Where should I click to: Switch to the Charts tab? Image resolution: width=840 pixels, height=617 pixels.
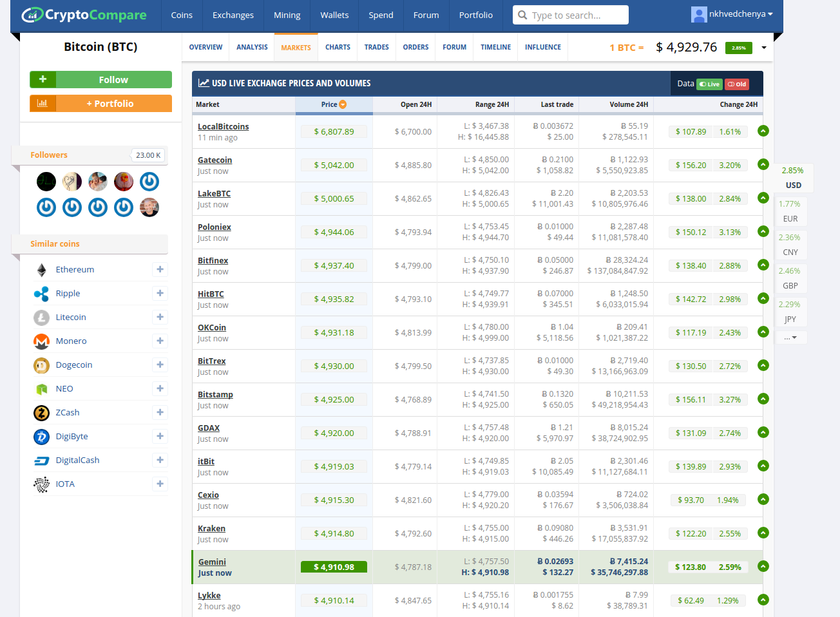pos(338,48)
